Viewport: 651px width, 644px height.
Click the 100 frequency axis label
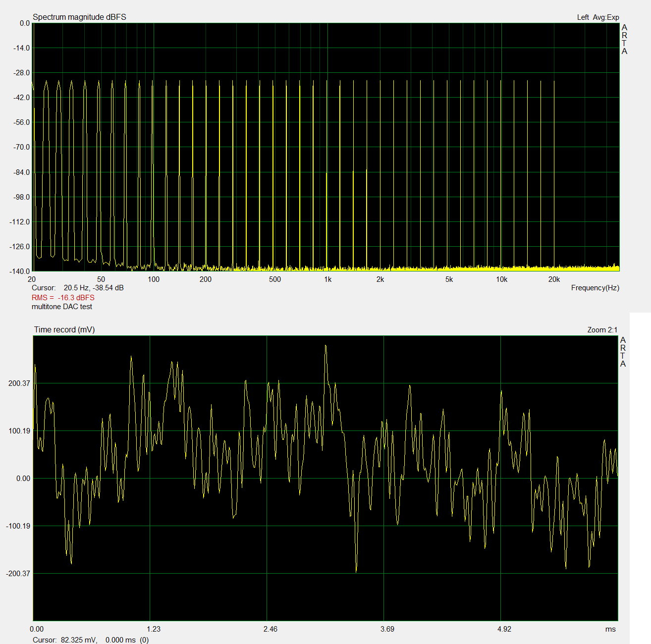(154, 279)
